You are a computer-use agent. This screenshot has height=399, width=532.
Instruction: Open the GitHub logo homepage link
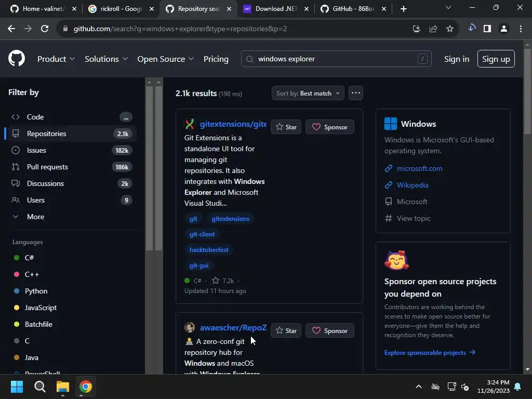[x=17, y=58]
